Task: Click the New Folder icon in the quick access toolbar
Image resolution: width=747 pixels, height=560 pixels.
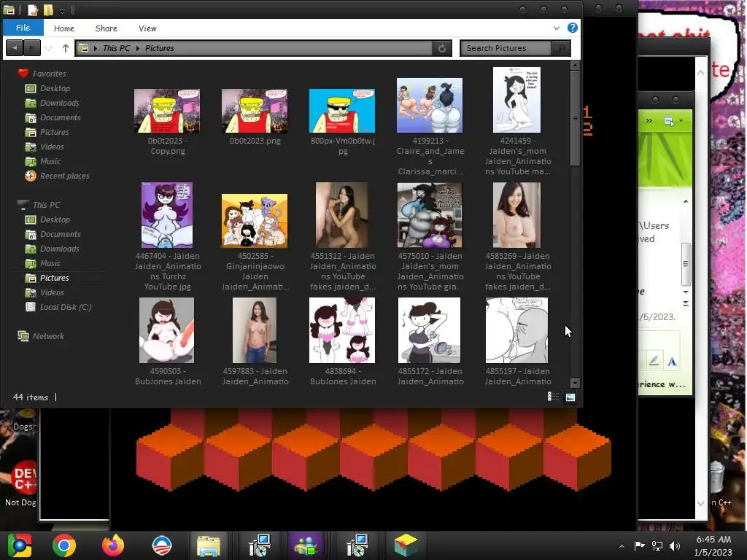Action: 48,9
